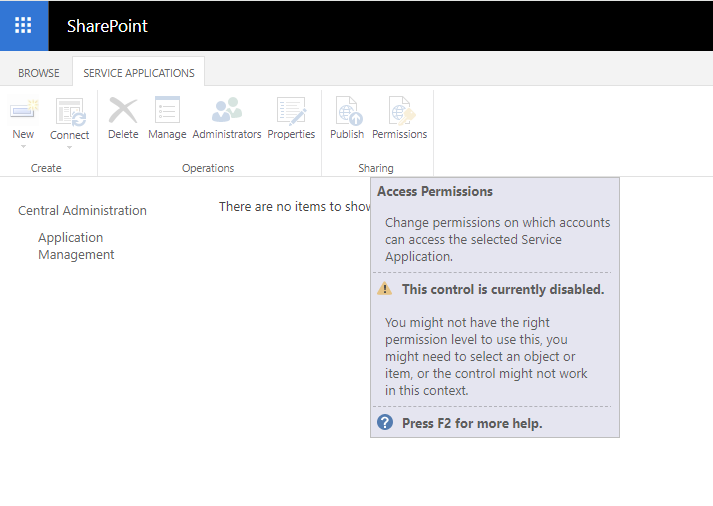Click the blue help question mark icon

tap(385, 422)
